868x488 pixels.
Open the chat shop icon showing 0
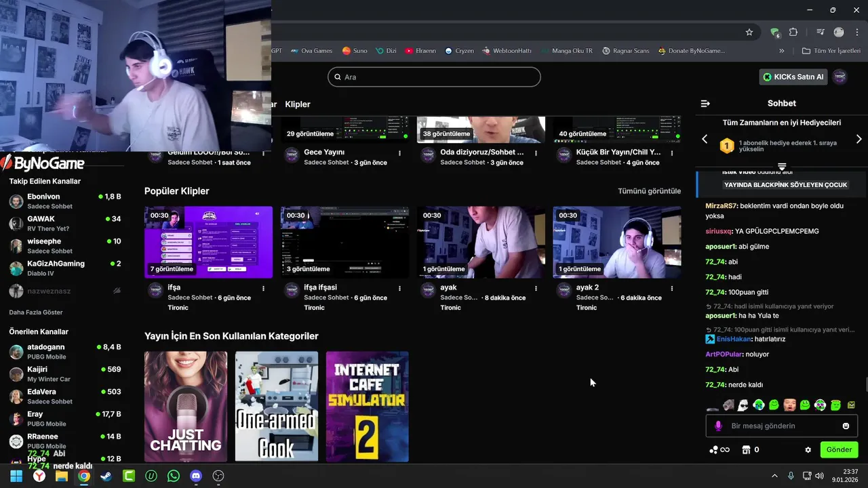click(750, 450)
